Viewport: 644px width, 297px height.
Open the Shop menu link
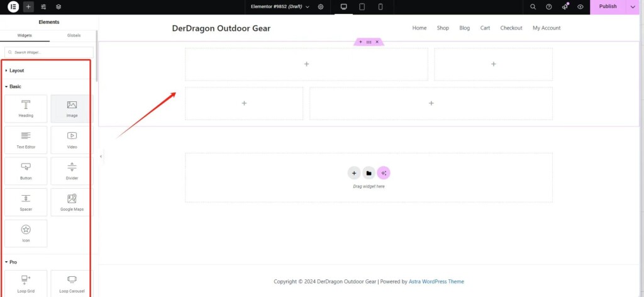443,28
